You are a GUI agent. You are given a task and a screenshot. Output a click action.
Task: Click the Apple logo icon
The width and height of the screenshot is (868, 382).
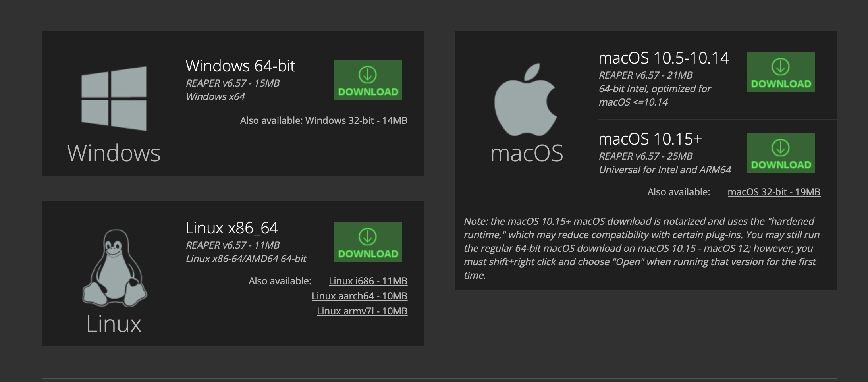pyautogui.click(x=526, y=100)
